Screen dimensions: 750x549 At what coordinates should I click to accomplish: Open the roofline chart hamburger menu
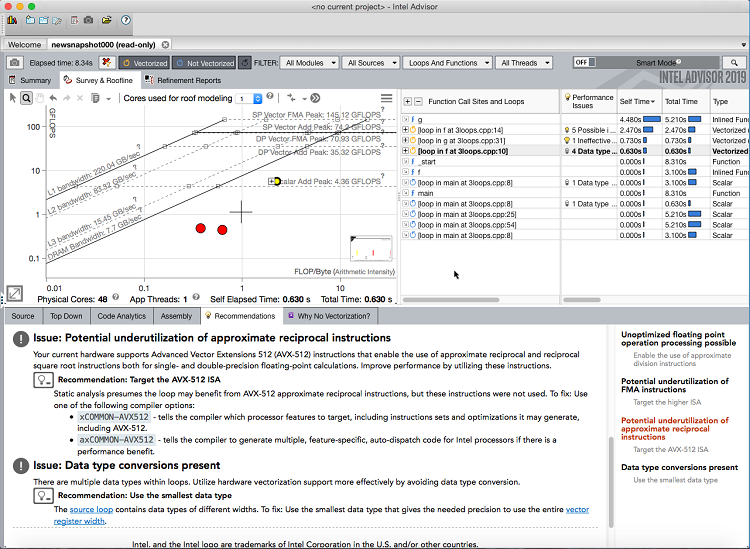(x=387, y=98)
